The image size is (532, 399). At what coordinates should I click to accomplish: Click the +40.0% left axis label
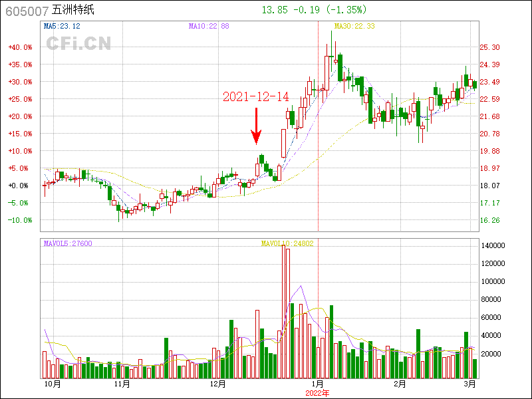20,47
